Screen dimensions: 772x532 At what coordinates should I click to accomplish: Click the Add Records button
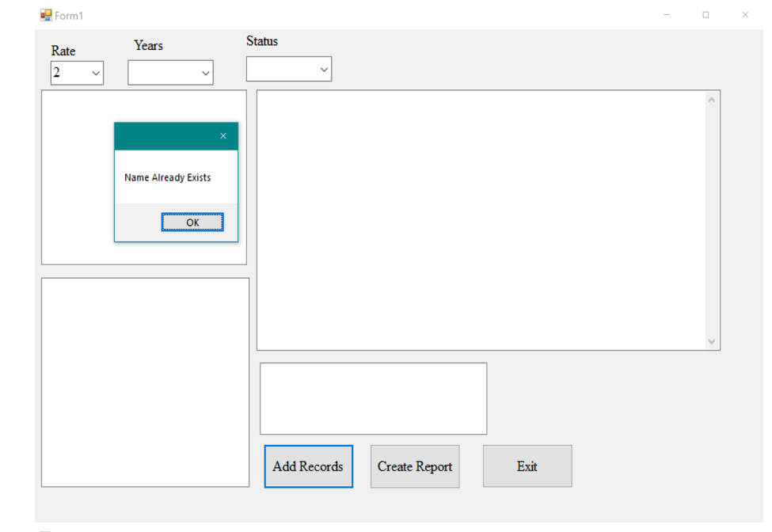[308, 466]
